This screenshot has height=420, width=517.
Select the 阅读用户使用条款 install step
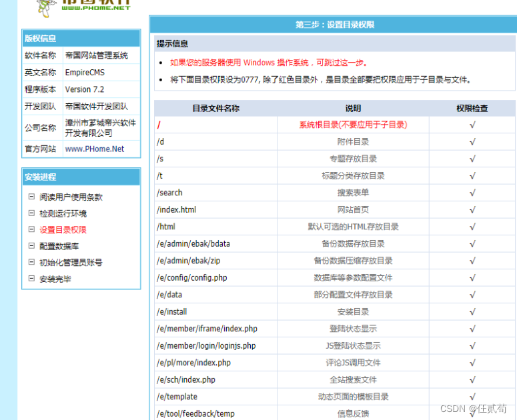(x=71, y=197)
